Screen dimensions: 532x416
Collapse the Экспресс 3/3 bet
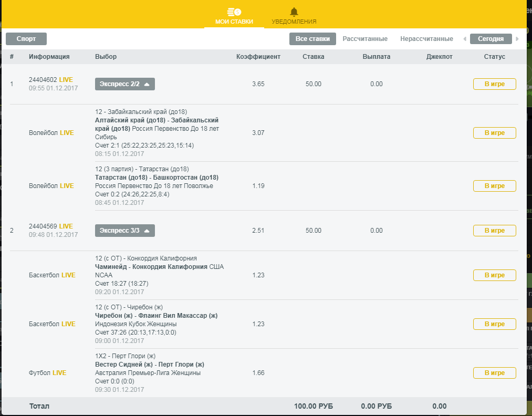[x=125, y=231]
